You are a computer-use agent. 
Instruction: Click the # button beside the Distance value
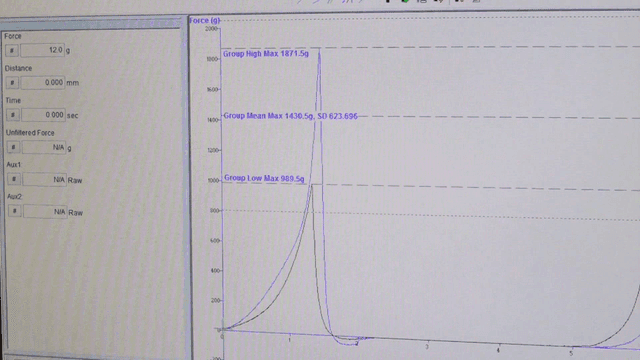[12, 83]
